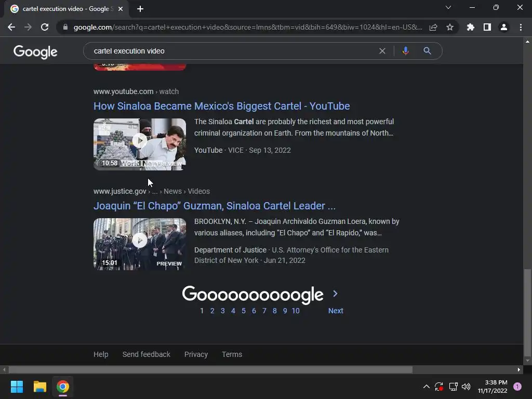Go to results page 10

tap(296, 311)
